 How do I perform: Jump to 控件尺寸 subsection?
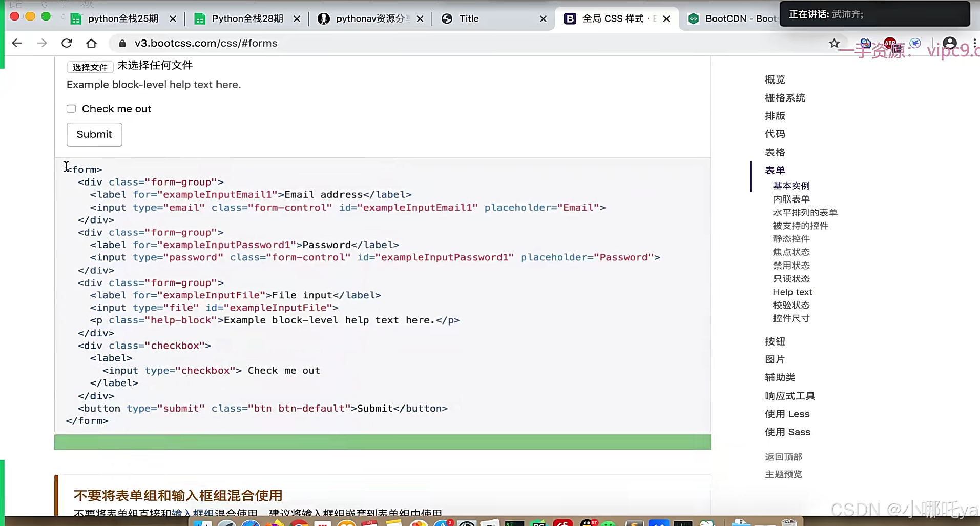[791, 318]
